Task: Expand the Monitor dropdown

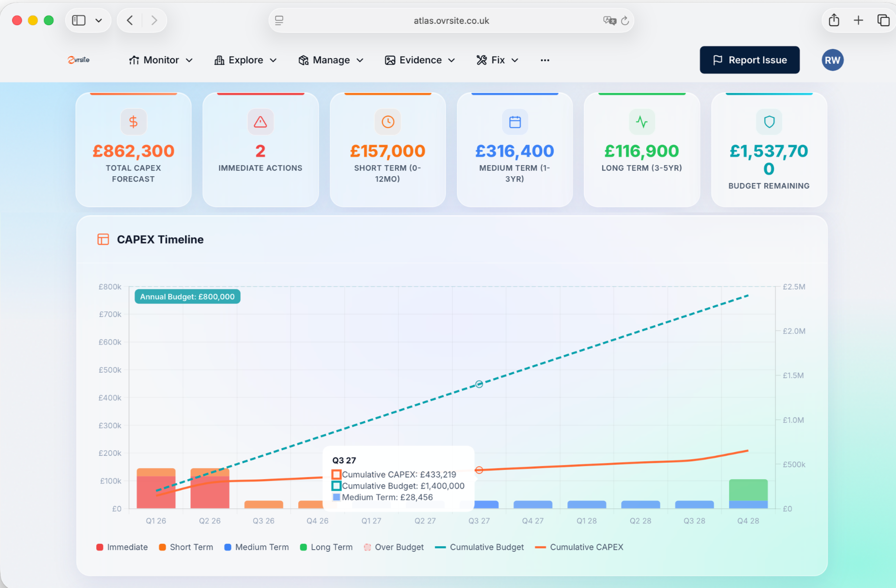Action: 161,60
